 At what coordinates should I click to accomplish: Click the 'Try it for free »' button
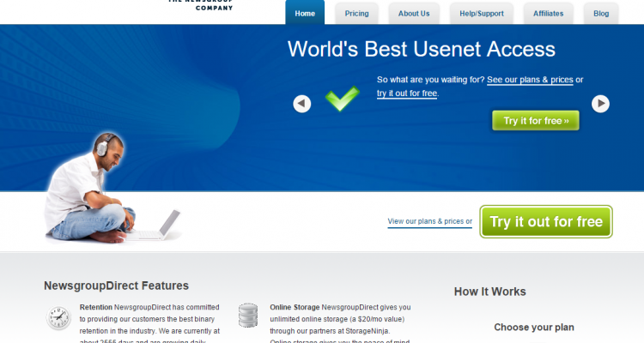pyautogui.click(x=536, y=121)
